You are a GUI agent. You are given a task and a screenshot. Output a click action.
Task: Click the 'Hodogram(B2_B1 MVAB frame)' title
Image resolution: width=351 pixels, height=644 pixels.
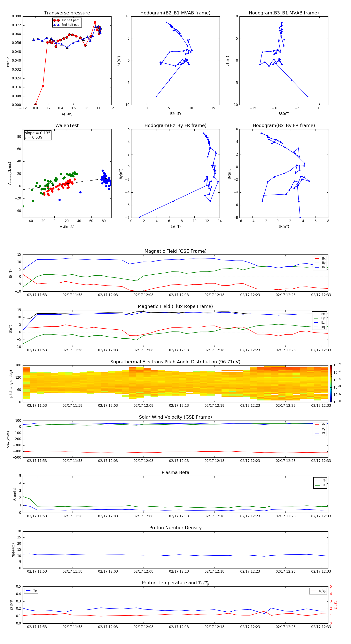click(x=175, y=13)
